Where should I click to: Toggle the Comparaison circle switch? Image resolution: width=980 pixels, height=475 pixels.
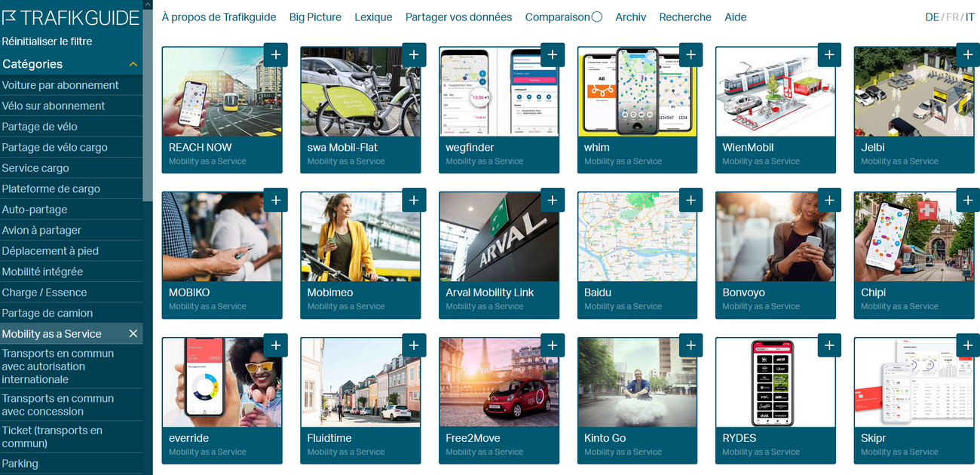click(x=597, y=17)
